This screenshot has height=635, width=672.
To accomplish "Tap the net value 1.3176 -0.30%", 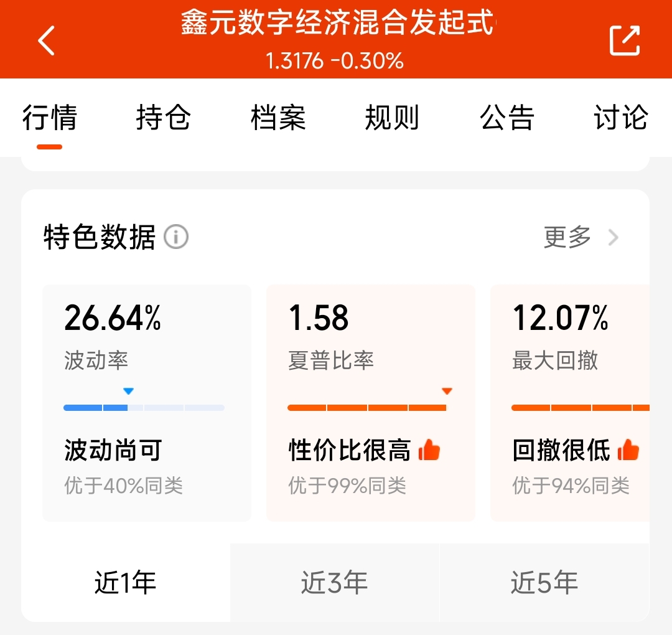I will pos(335,61).
